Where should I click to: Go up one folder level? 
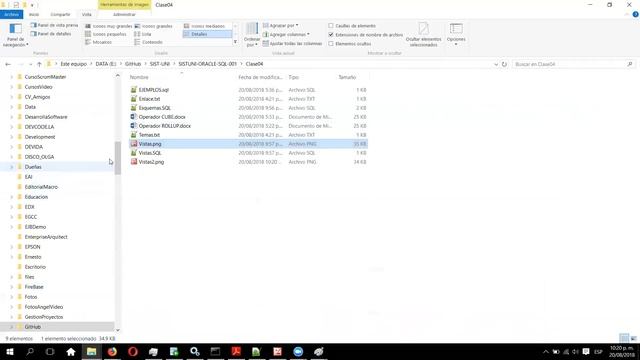click(x=39, y=64)
